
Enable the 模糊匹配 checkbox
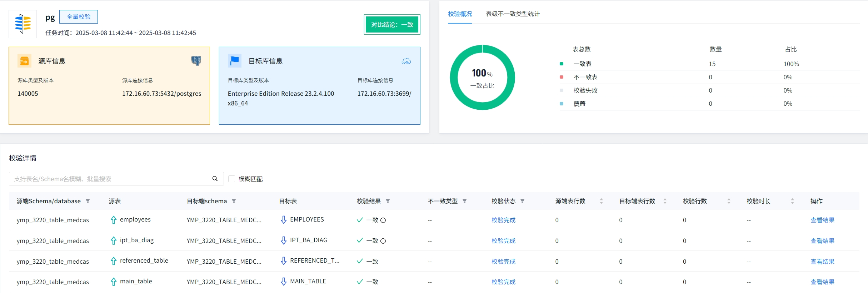pos(232,179)
